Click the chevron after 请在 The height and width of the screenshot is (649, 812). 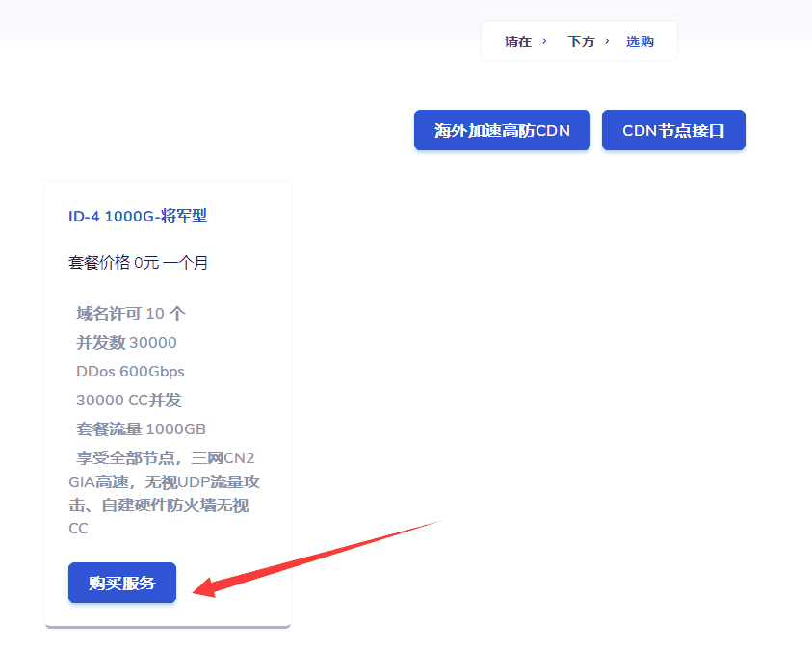[x=546, y=41]
